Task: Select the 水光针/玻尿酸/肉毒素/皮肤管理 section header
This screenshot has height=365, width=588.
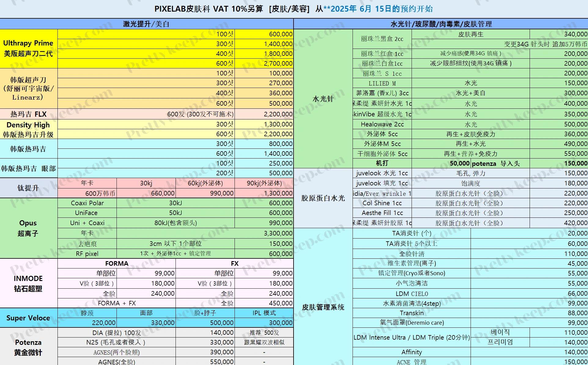Action: [x=441, y=24]
